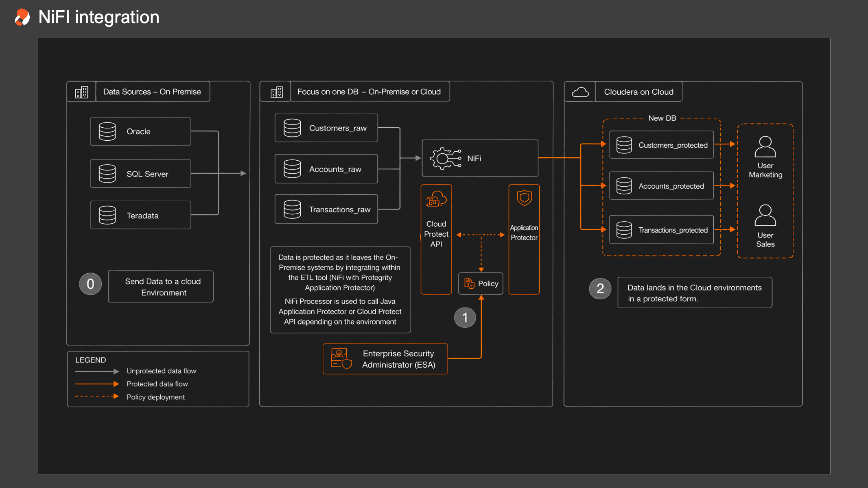
Task: Click the Cloudera on Cloud heading
Action: click(x=639, y=92)
